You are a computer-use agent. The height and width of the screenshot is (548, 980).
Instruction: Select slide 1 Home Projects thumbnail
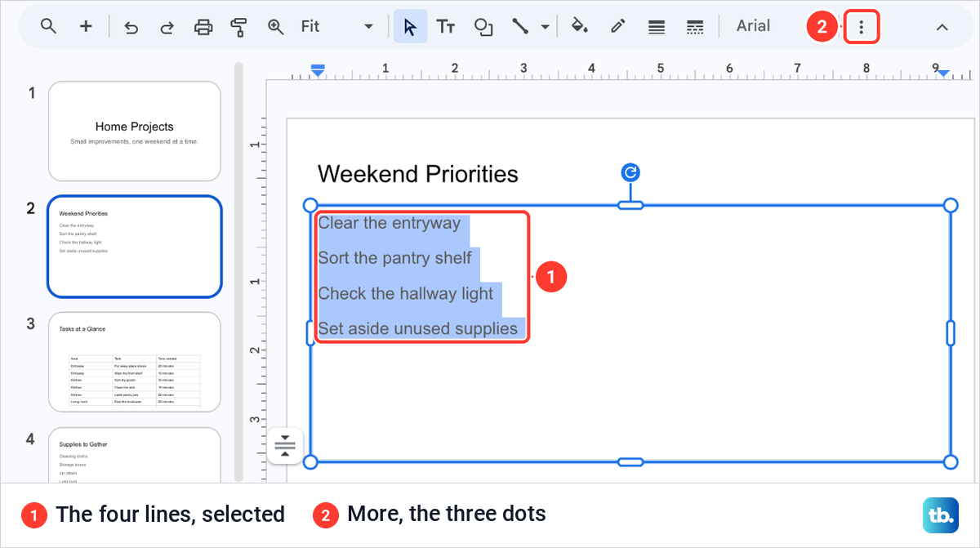click(135, 131)
